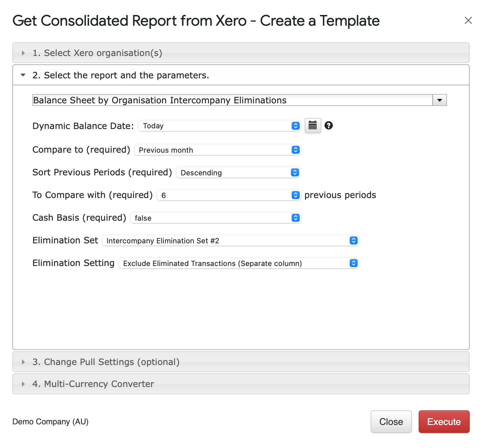Viewport: 494px width, 448px height.
Task: Click the Balance Sheet by Organisation report field
Action: click(232, 100)
